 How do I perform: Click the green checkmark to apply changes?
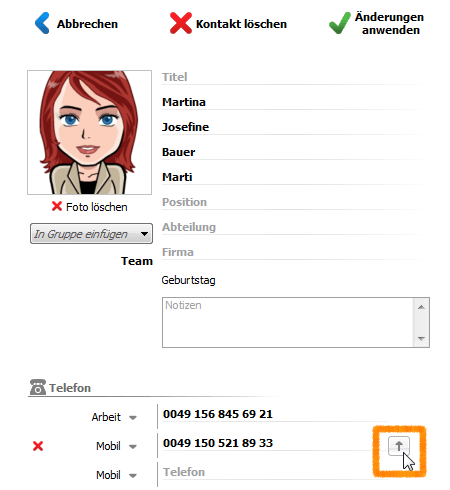[340, 23]
